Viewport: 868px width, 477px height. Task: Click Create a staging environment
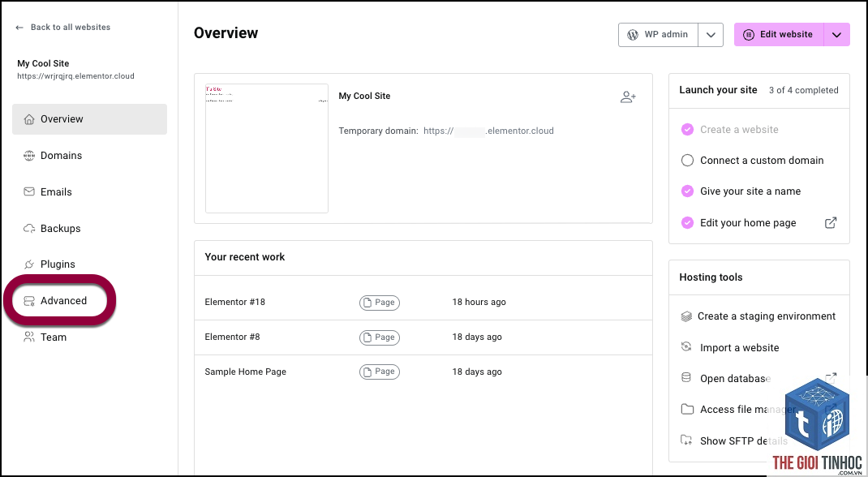(767, 316)
